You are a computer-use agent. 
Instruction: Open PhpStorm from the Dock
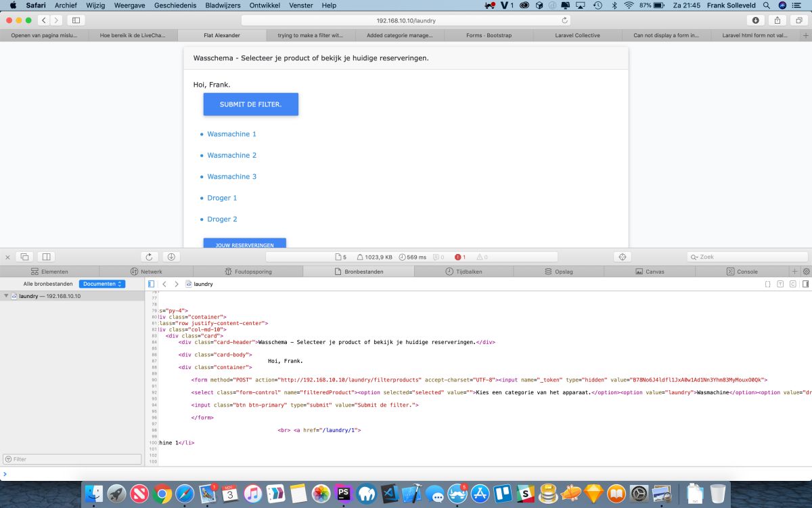(344, 493)
